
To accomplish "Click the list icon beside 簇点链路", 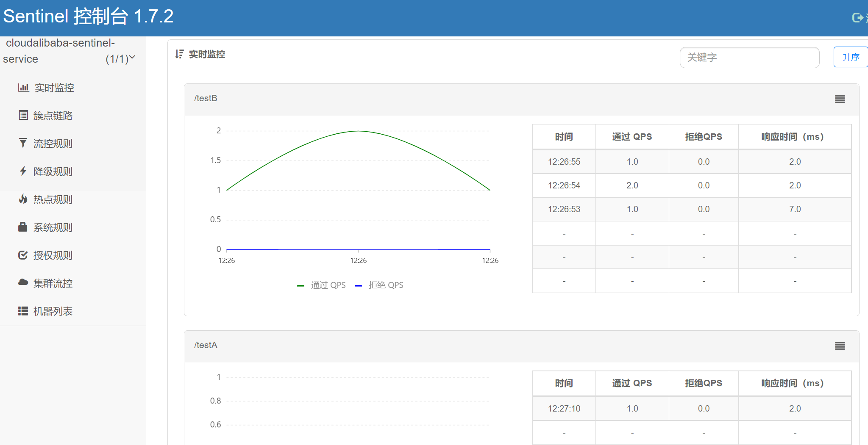I will [23, 115].
